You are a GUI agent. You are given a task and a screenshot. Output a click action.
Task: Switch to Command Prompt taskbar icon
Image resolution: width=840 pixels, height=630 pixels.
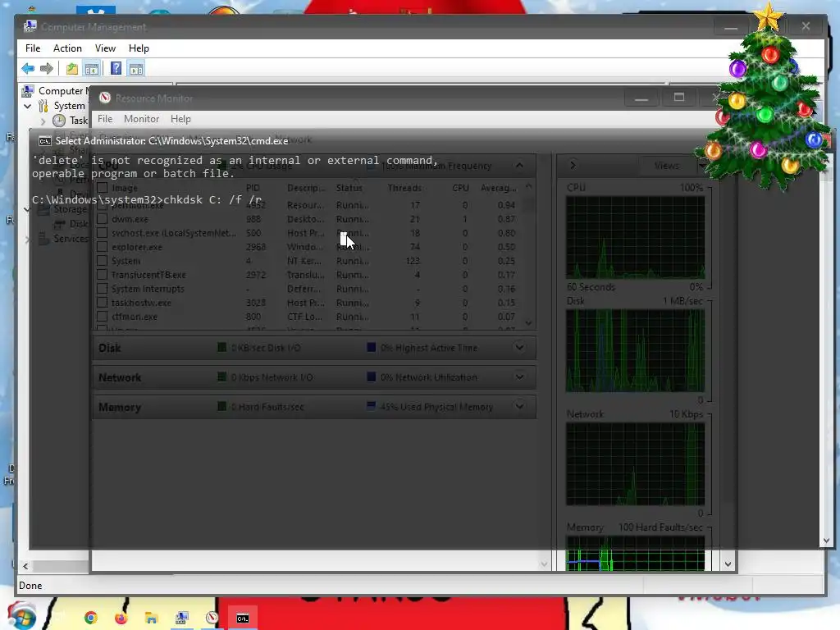[x=243, y=619]
